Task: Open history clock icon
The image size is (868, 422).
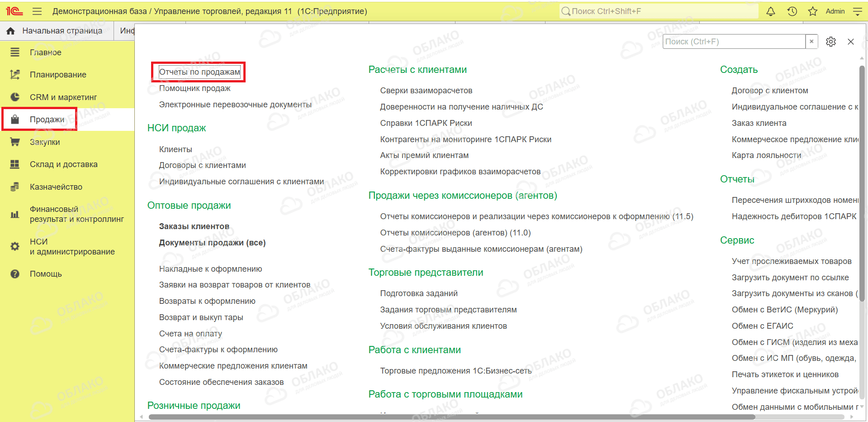Action: 792,11
